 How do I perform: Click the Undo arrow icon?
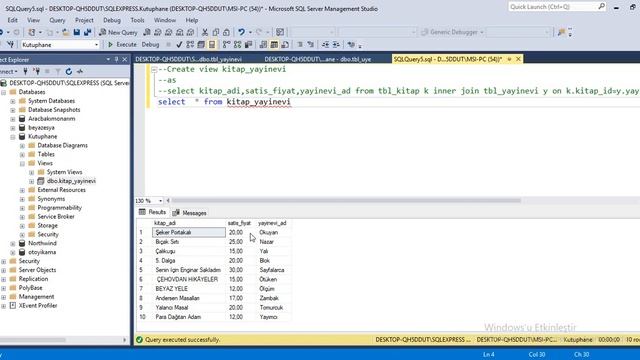[x=242, y=32]
